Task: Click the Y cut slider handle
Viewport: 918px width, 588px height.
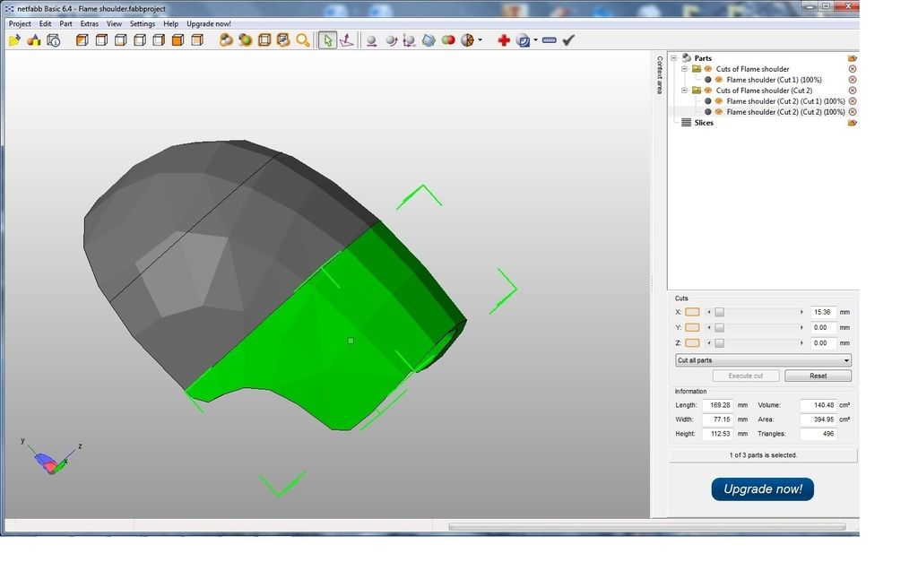Action: pos(719,328)
